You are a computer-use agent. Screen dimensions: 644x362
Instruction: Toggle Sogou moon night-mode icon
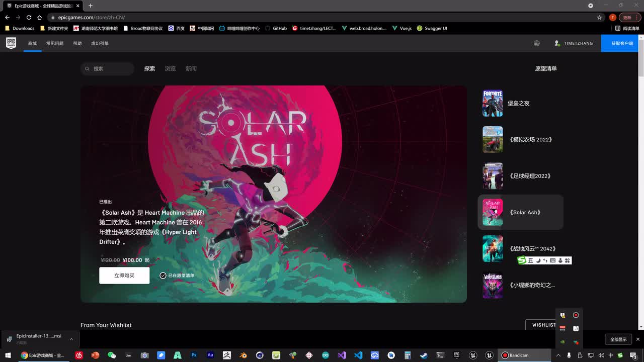point(538,260)
